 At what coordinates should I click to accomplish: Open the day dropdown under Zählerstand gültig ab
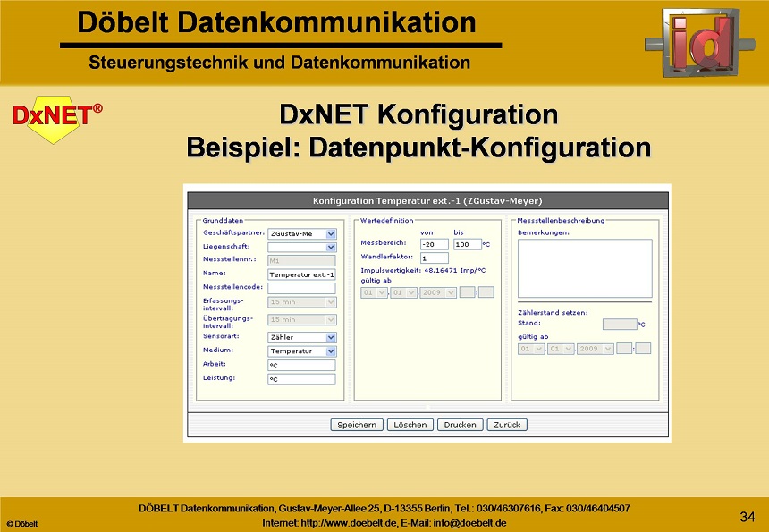531,349
